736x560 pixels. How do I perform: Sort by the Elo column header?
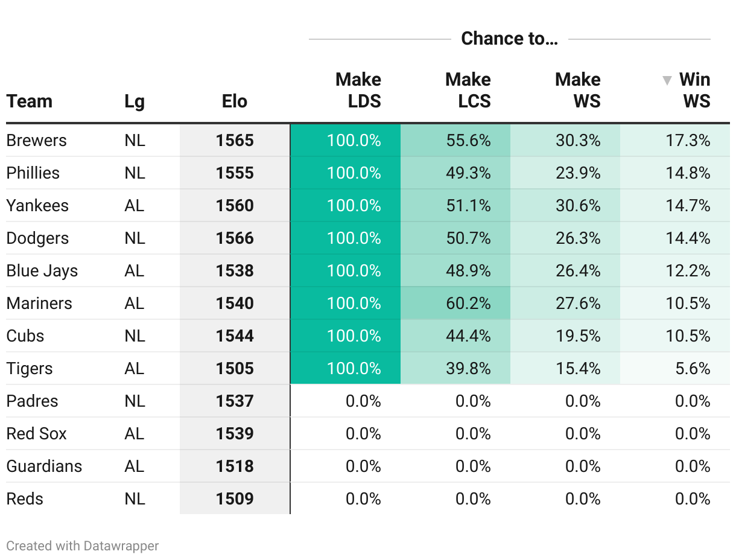235,101
